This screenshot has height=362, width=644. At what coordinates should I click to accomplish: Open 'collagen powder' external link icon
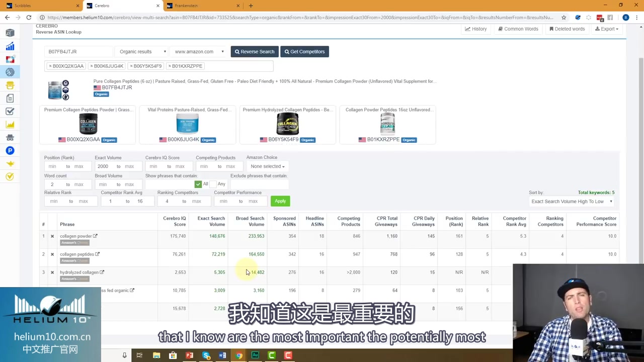coord(95,236)
